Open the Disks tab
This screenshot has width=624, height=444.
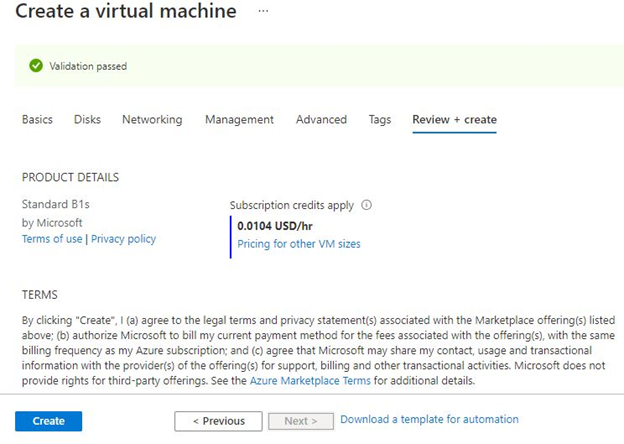click(x=87, y=120)
